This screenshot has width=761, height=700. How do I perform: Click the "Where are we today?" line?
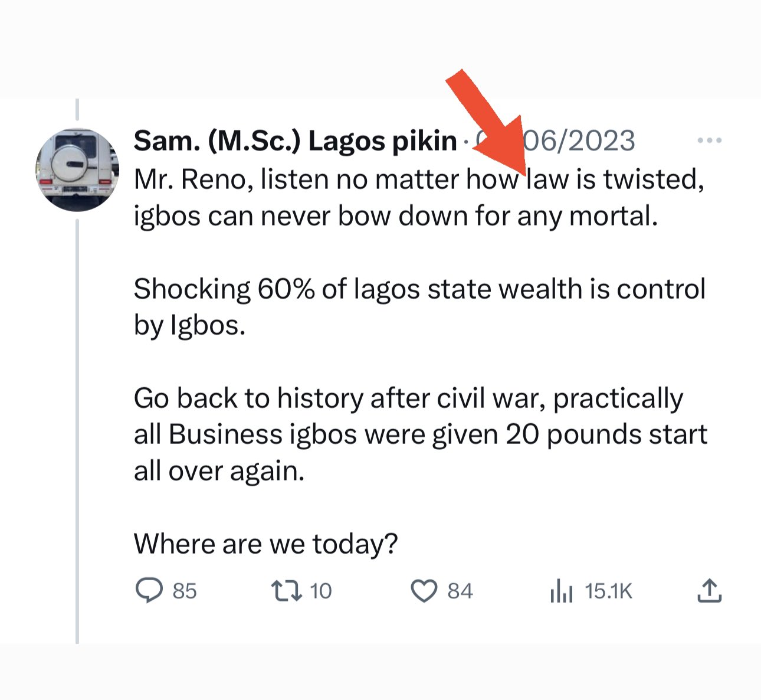click(265, 544)
